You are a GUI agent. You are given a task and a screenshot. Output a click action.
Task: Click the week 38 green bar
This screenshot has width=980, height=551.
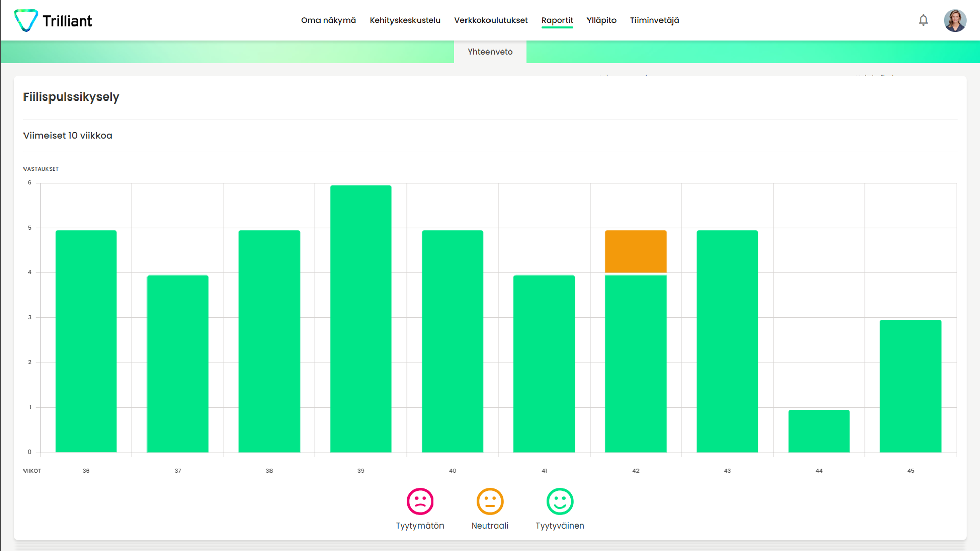(x=269, y=341)
